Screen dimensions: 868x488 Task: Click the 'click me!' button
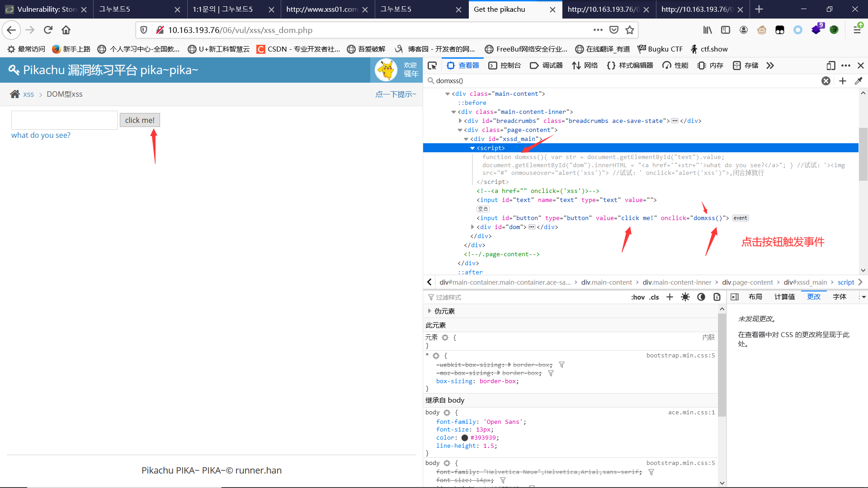(140, 120)
